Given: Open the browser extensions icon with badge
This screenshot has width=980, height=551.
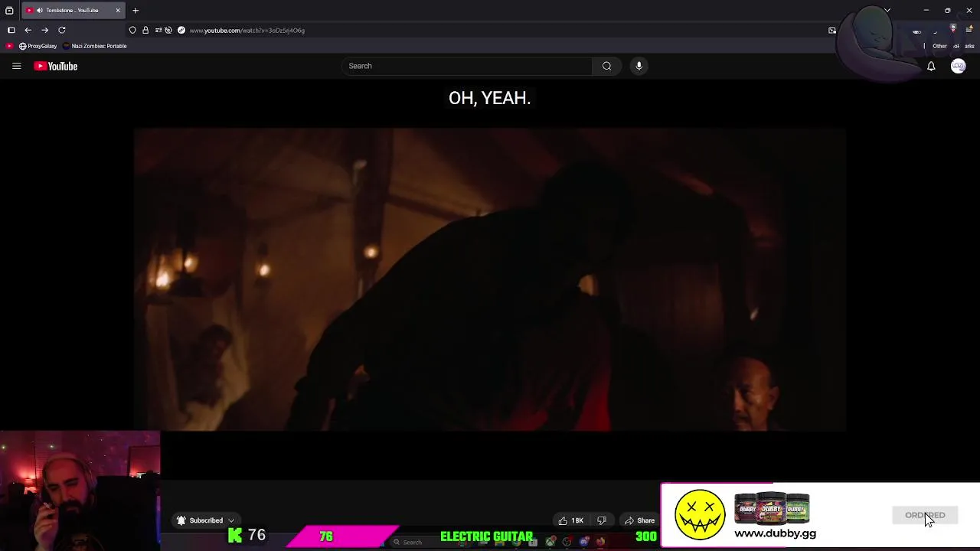Looking at the screenshot, I should point(953,29).
